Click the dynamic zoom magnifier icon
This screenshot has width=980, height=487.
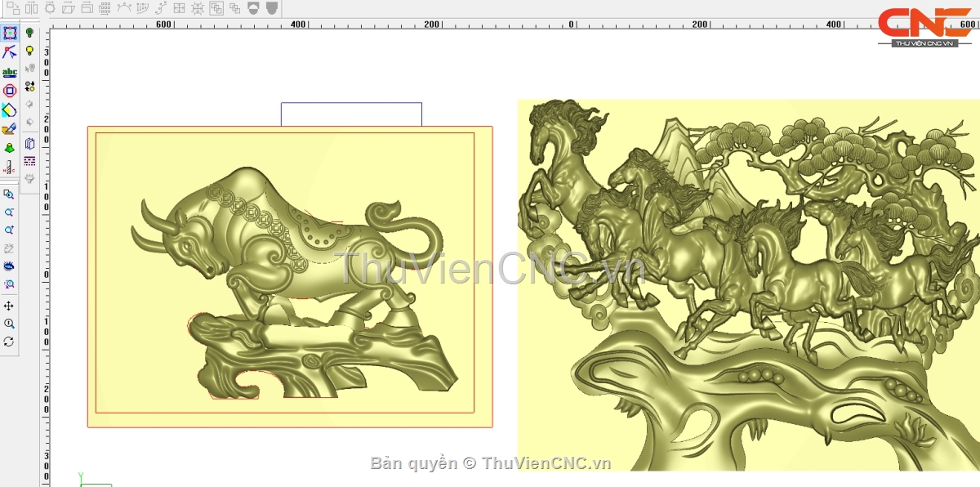click(9, 324)
